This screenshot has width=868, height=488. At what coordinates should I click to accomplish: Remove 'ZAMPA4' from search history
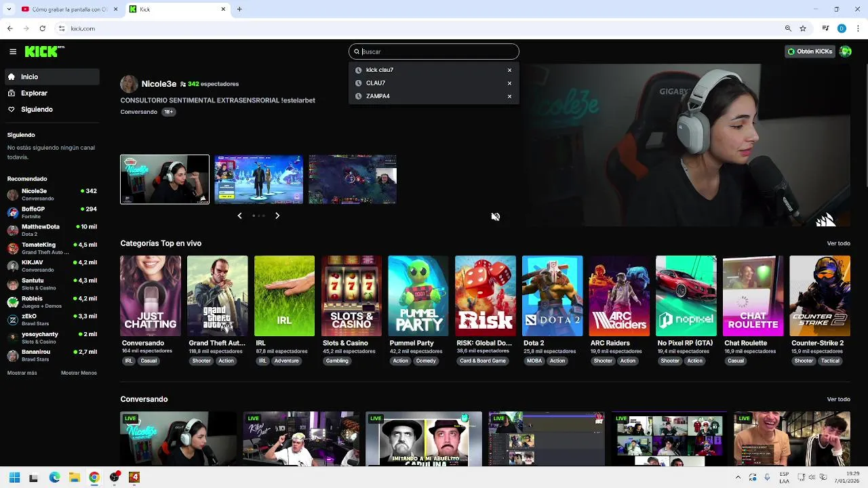click(x=509, y=96)
